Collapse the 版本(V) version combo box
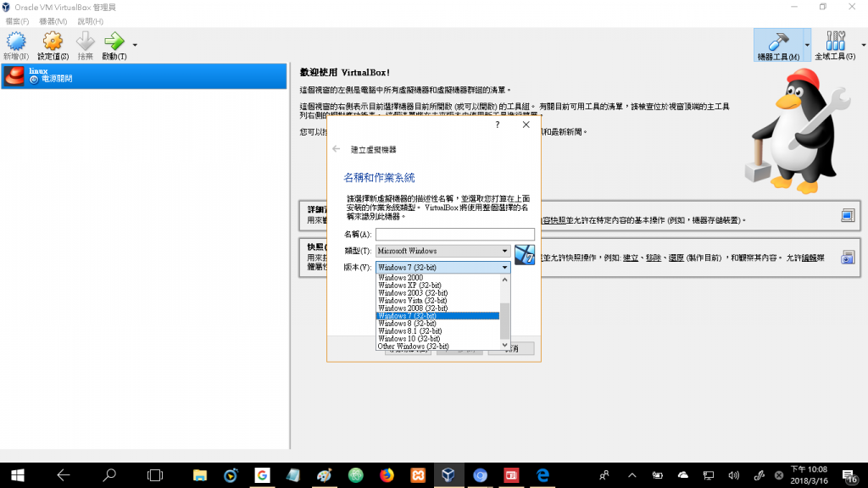Viewport: 868px width, 488px height. (442, 267)
